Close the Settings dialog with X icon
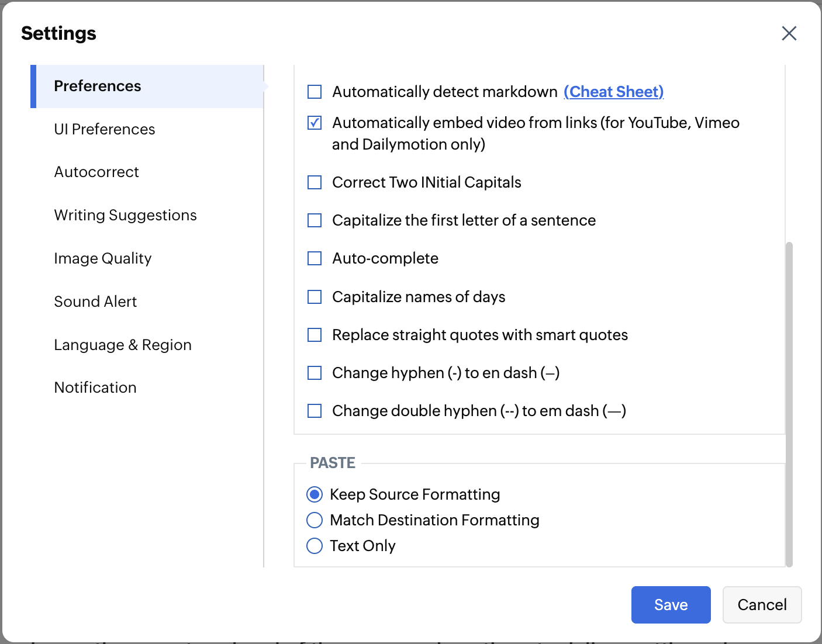This screenshot has width=822, height=644. point(789,33)
